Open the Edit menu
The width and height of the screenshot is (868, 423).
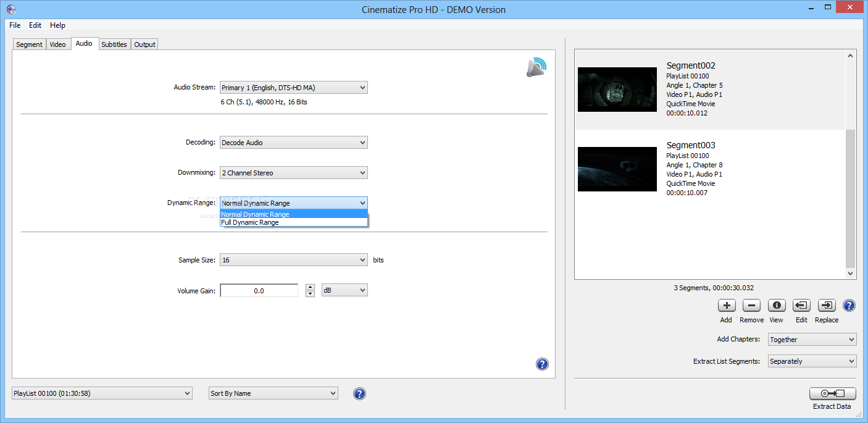click(x=35, y=25)
